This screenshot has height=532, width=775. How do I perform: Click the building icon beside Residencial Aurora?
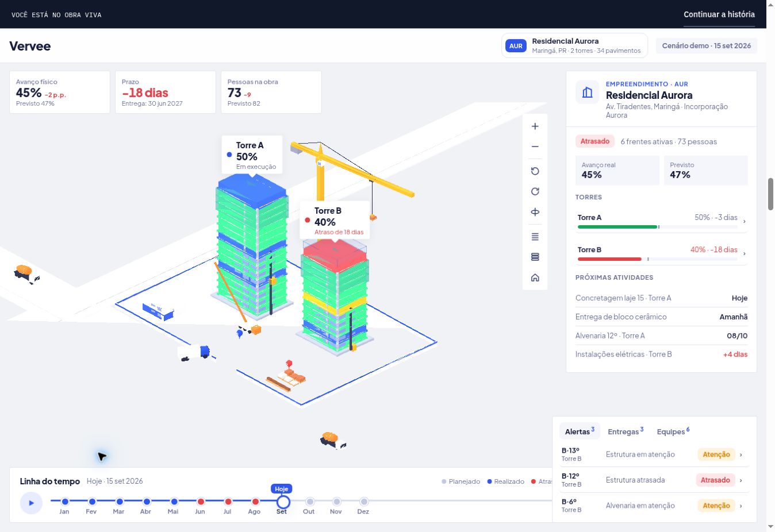(587, 92)
